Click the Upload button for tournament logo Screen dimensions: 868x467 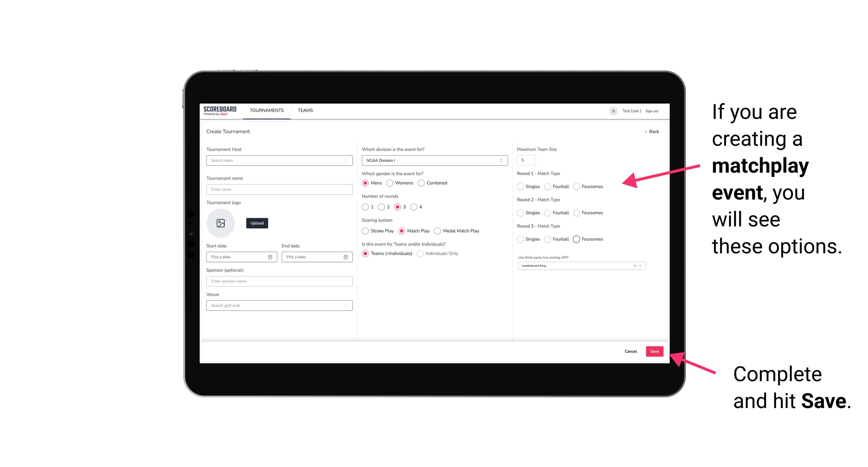pyautogui.click(x=257, y=223)
